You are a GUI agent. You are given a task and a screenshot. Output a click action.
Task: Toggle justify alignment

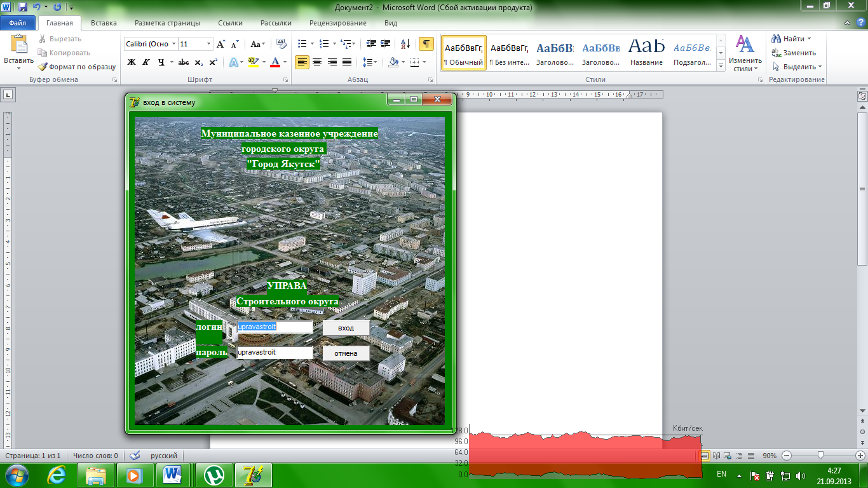(x=347, y=62)
